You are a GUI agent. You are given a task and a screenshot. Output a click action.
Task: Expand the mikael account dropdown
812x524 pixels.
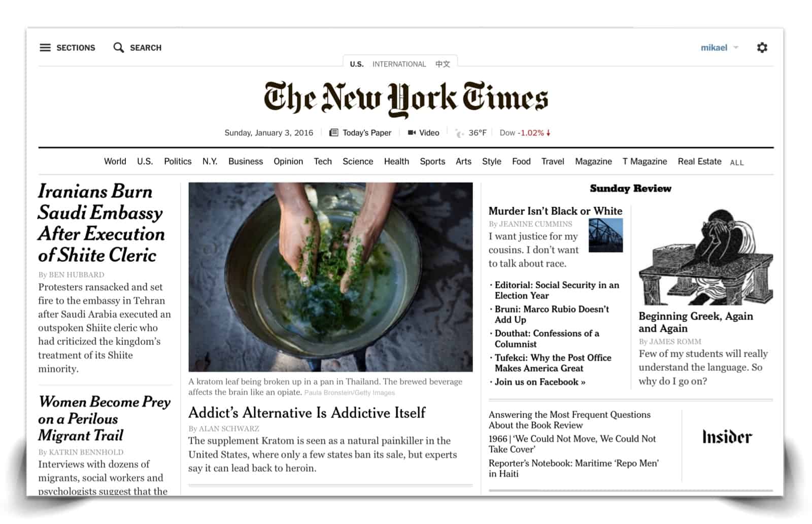tap(720, 48)
